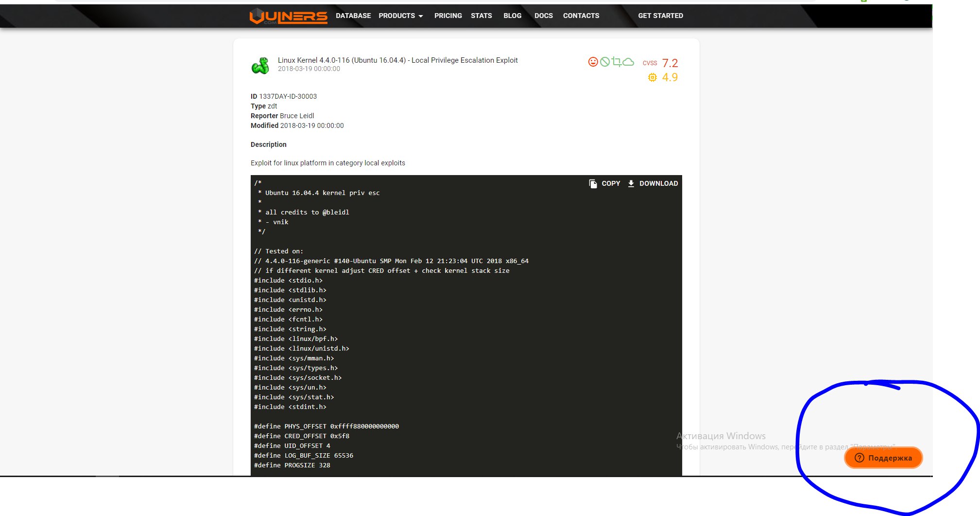980x516 pixels.
Task: Open the DOCS navigation item
Action: (x=544, y=16)
